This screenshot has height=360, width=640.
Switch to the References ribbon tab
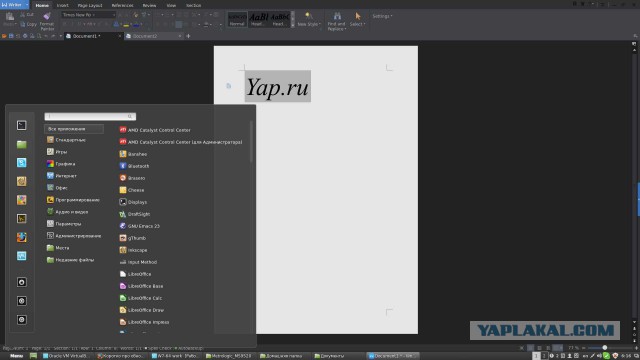[x=122, y=5]
